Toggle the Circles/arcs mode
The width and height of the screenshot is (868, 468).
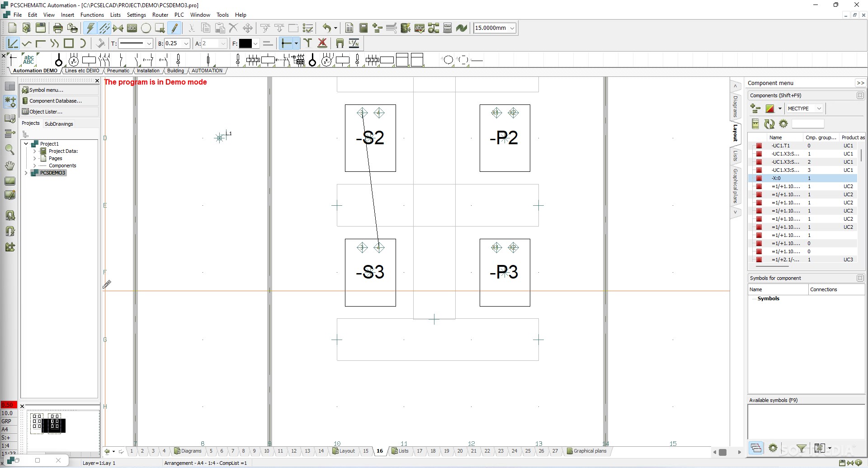point(146,28)
